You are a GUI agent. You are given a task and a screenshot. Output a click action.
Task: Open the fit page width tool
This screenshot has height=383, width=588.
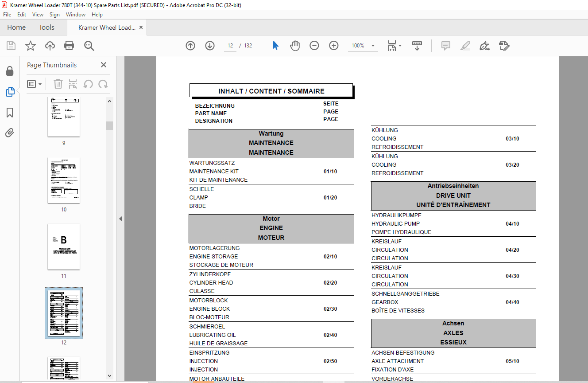(x=392, y=46)
